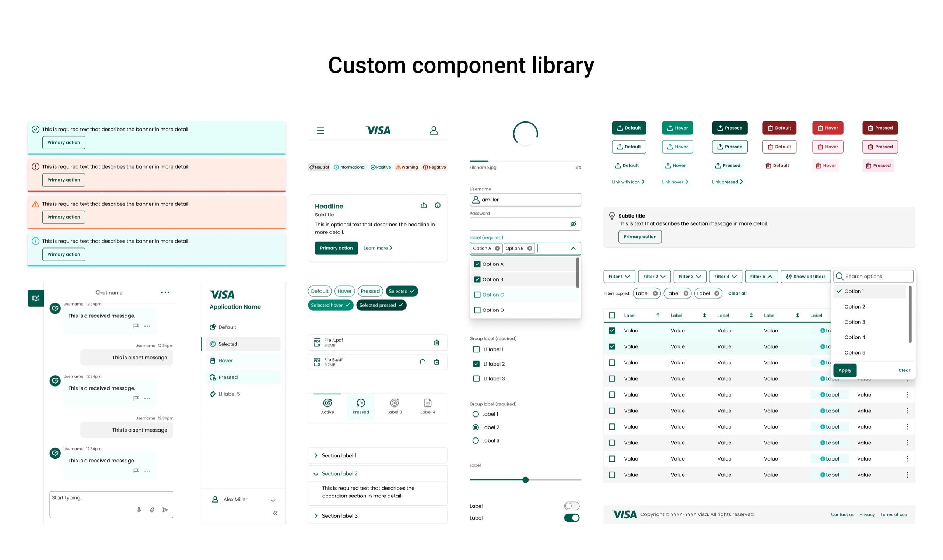Viewport: 943px width, 560px height.
Task: Choose Option 2 in filter options list
Action: click(869, 307)
